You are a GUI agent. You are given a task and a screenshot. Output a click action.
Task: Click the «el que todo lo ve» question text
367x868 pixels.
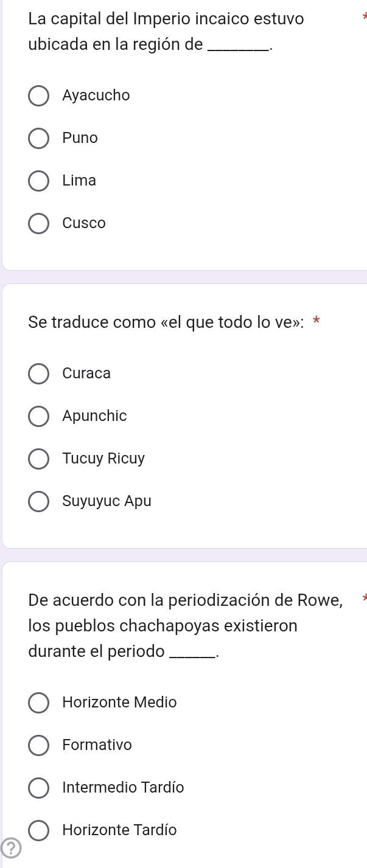tap(164, 322)
